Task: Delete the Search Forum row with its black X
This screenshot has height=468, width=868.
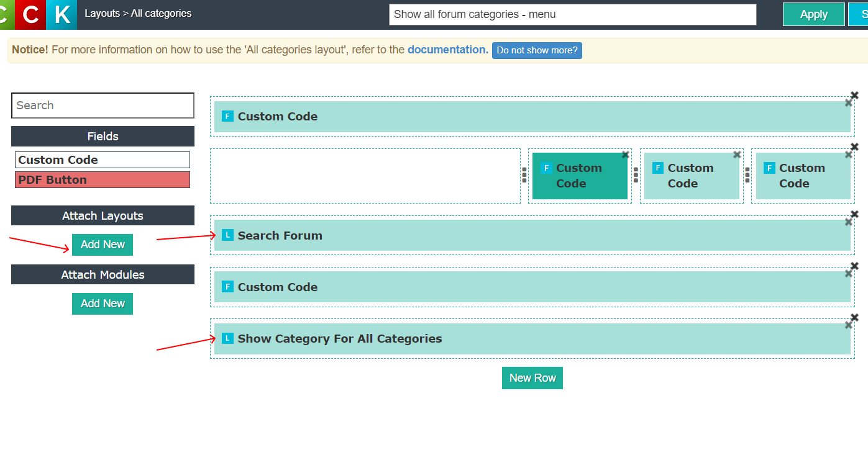Action: pyautogui.click(x=854, y=214)
